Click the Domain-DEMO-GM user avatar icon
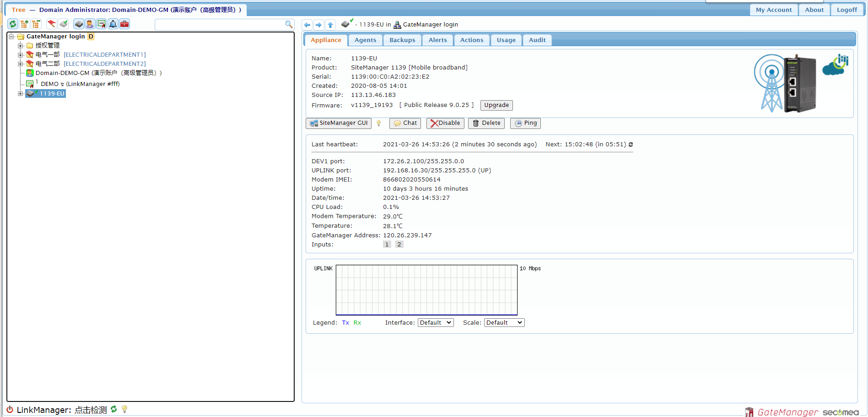This screenshot has width=868, height=417. [30, 73]
